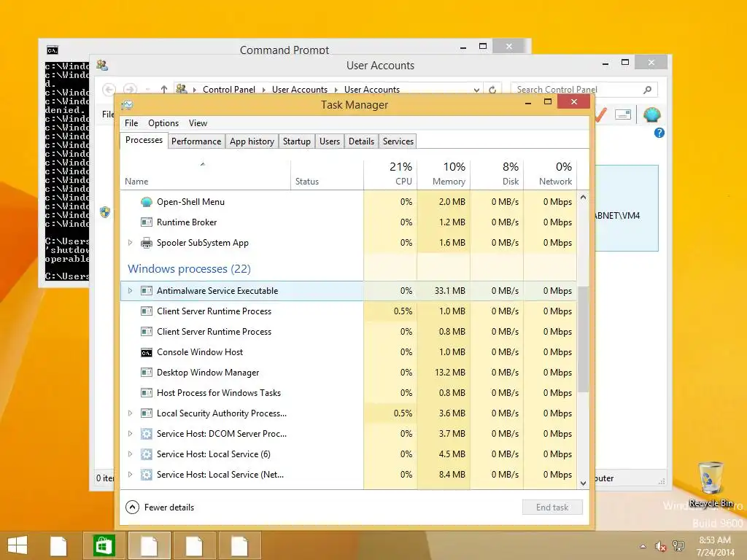This screenshot has width=747, height=560.
Task: Switch to the Startup tab
Action: click(x=297, y=141)
